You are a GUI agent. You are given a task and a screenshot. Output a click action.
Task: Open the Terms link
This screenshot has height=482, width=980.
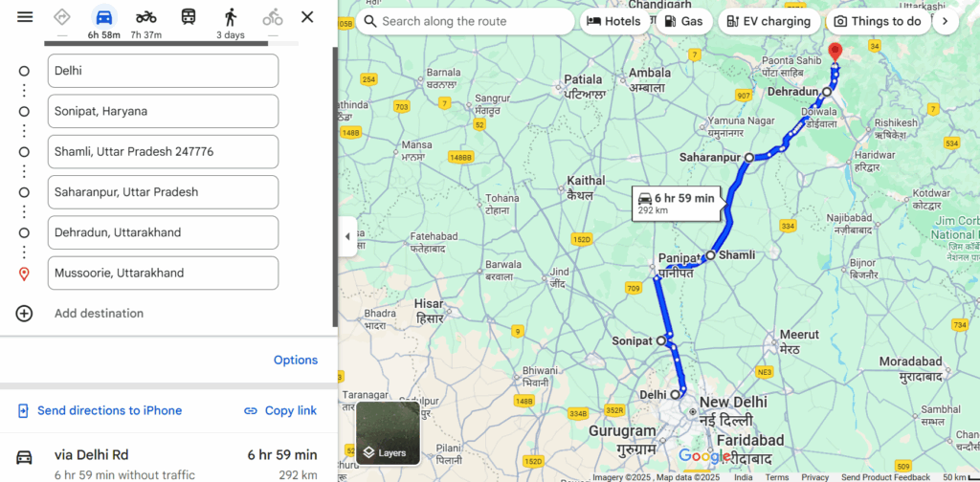(777, 477)
